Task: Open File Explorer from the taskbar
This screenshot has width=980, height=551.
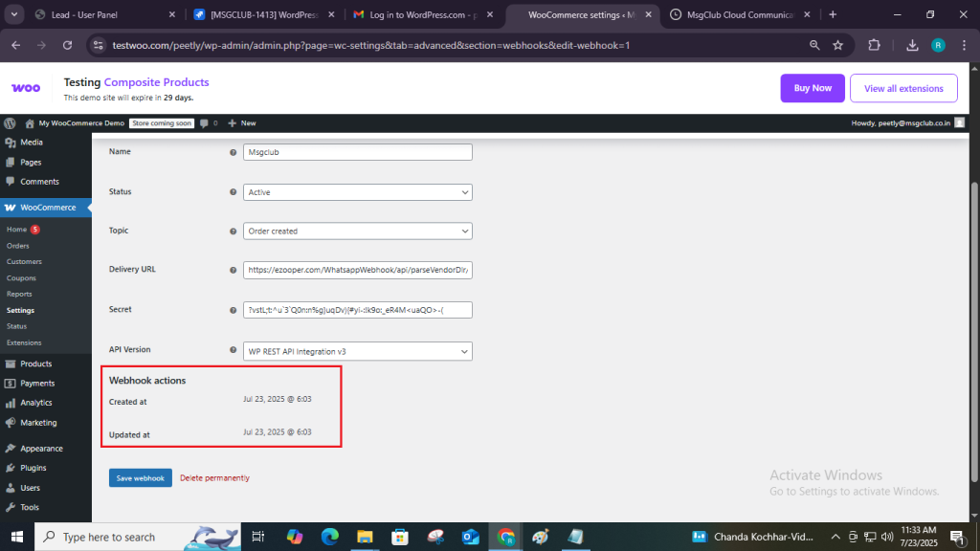Action: coord(365,537)
